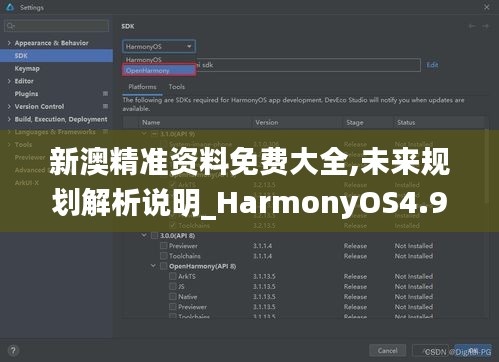
Task: Collapse the 3.1.0(API 9) node
Action: (144, 134)
